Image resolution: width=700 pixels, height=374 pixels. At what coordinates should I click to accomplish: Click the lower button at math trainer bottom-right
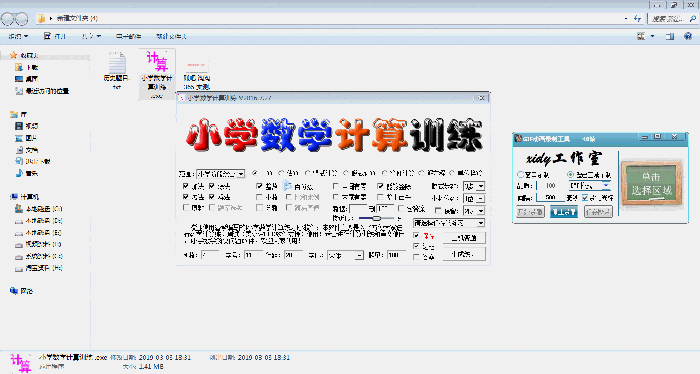[464, 254]
